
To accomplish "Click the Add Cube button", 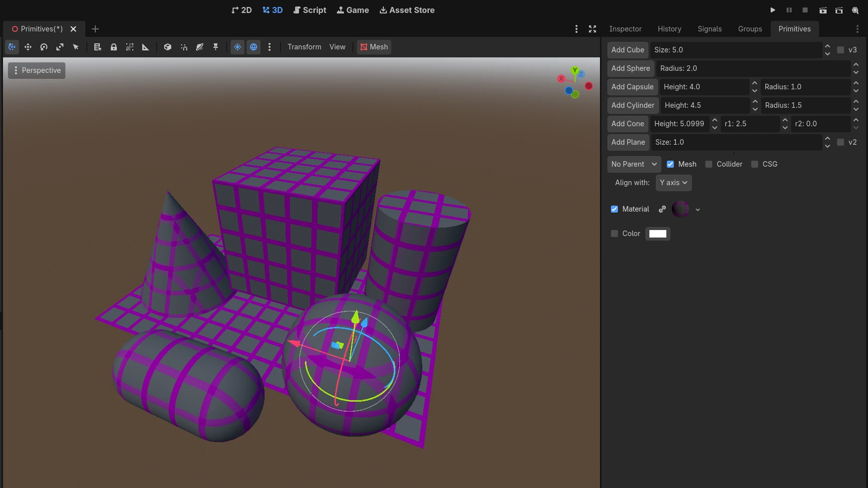I will [x=628, y=50].
